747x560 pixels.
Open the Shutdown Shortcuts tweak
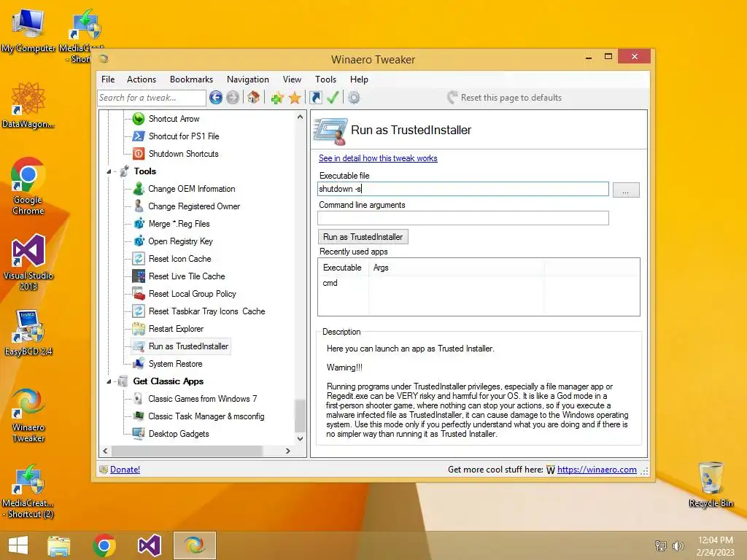click(183, 154)
